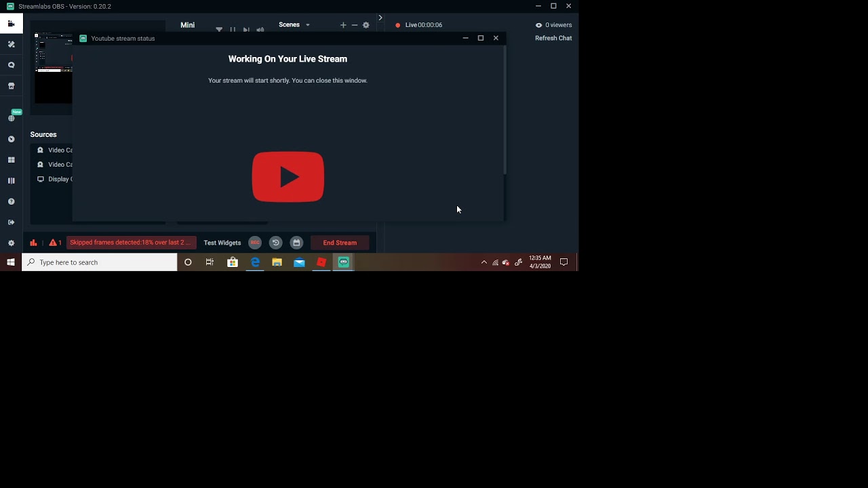Open Cortana circle icon in taskbar

pos(188,262)
